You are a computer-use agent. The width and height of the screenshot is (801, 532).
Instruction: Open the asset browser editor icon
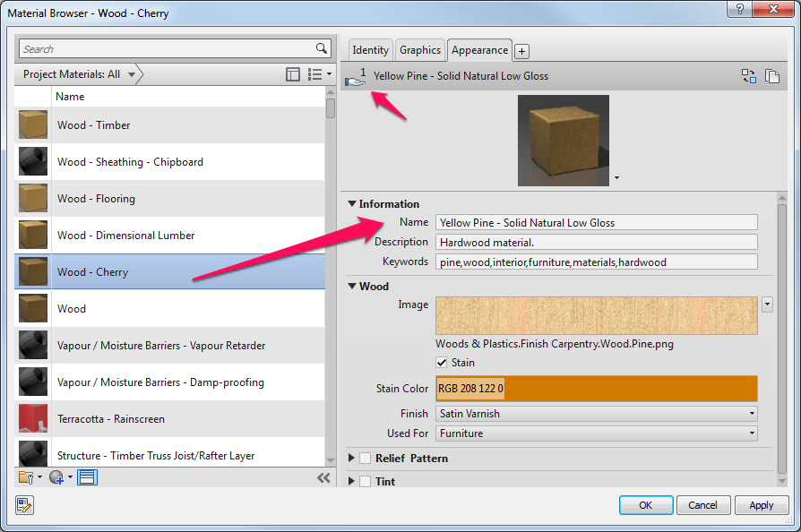(x=24, y=505)
